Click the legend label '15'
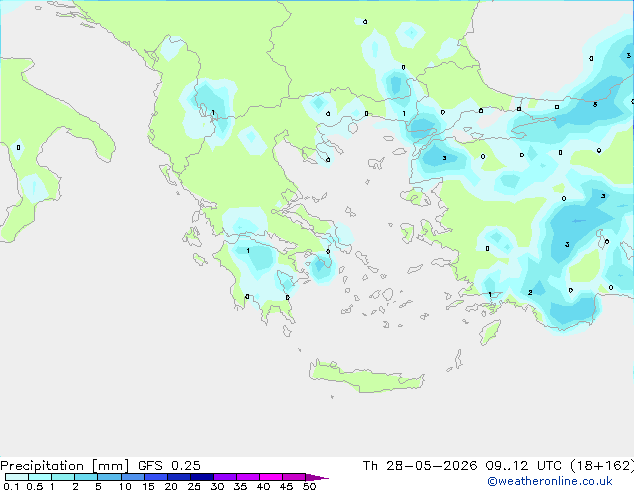634x490 pixels. click(x=148, y=486)
